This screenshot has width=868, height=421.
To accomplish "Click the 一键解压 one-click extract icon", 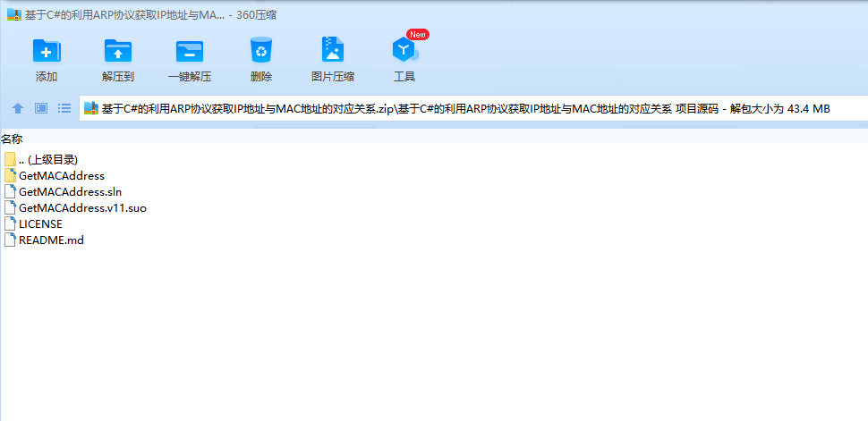I will coord(190,50).
